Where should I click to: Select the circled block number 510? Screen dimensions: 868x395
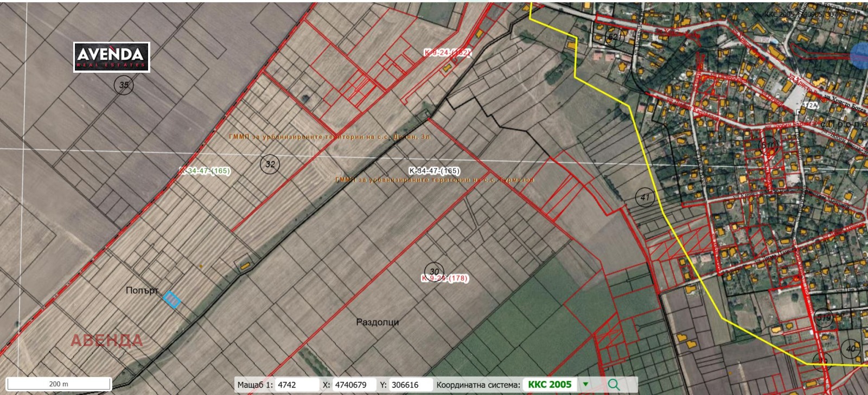tap(769, 145)
